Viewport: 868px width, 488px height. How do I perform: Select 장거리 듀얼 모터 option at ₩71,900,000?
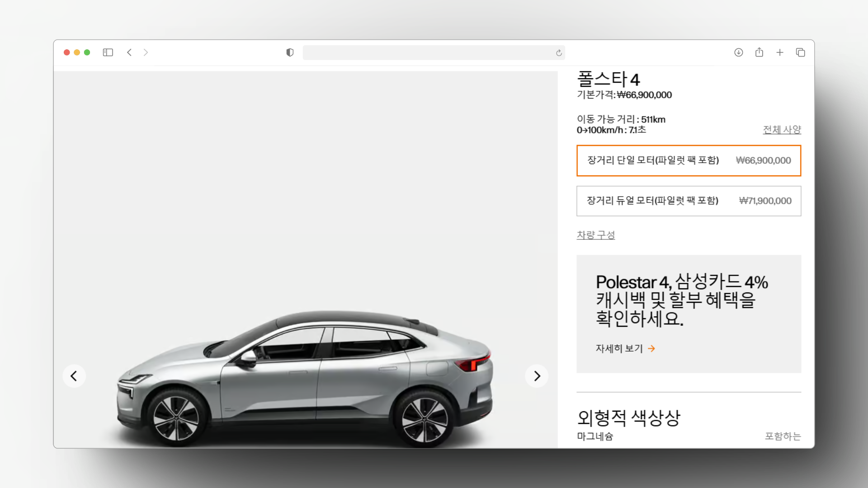click(689, 201)
